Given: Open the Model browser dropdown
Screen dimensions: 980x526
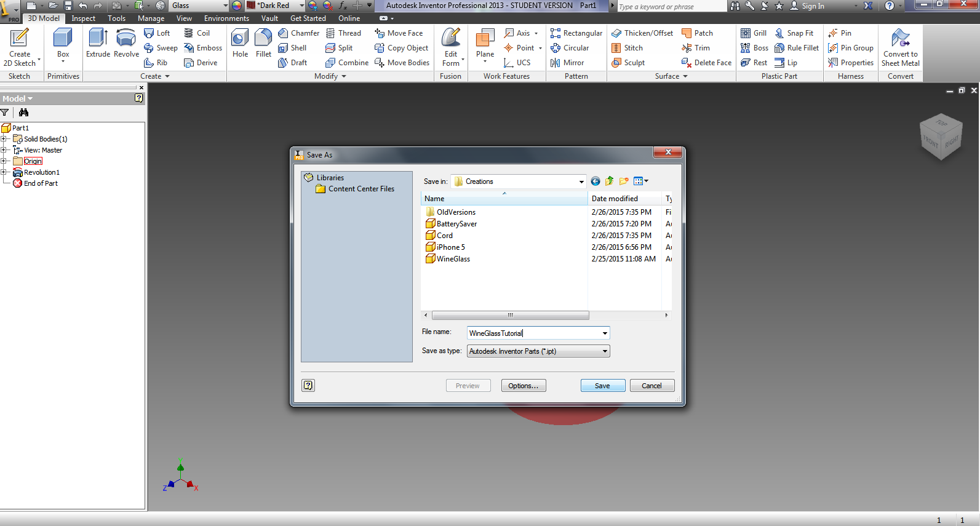Looking at the screenshot, I should point(17,98).
